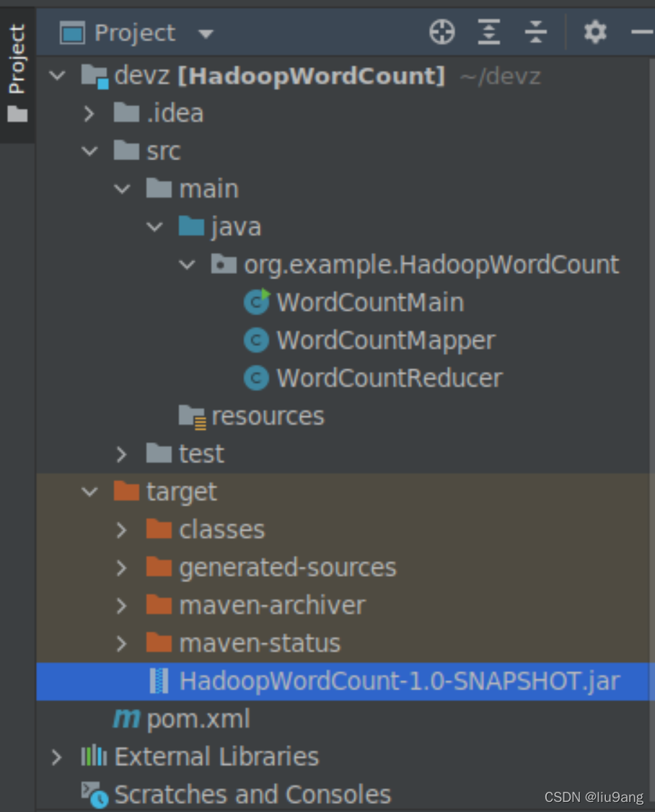
Task: Click the orange classes folder icon
Action: click(x=159, y=529)
